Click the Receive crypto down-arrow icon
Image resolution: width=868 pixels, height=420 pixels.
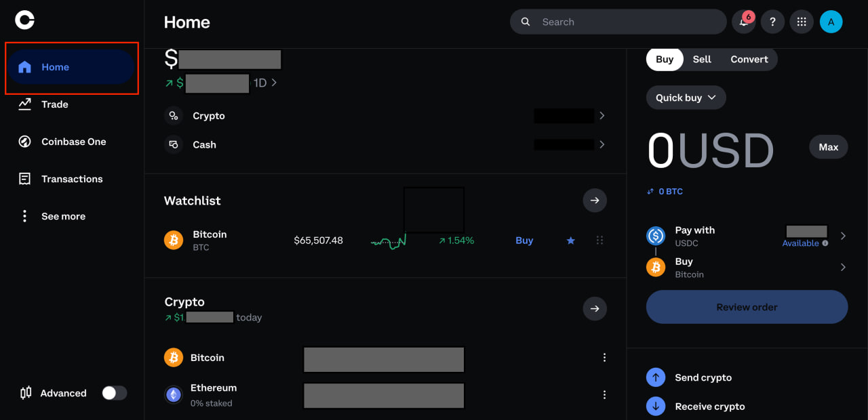(656, 406)
